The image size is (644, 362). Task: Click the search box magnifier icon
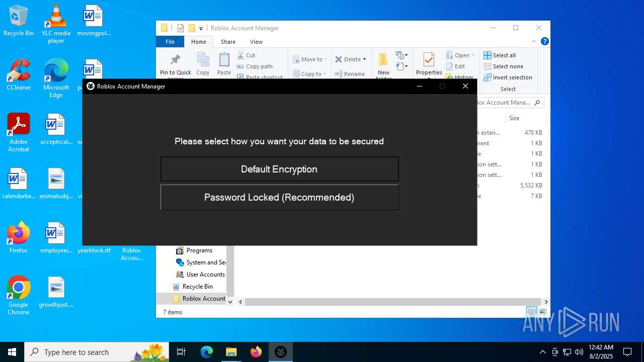[537, 103]
